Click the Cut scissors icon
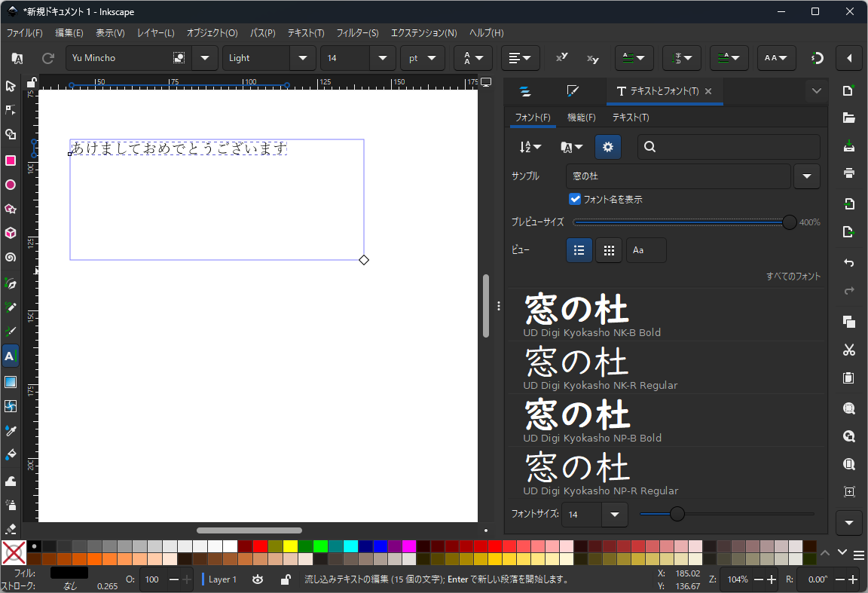 848,350
